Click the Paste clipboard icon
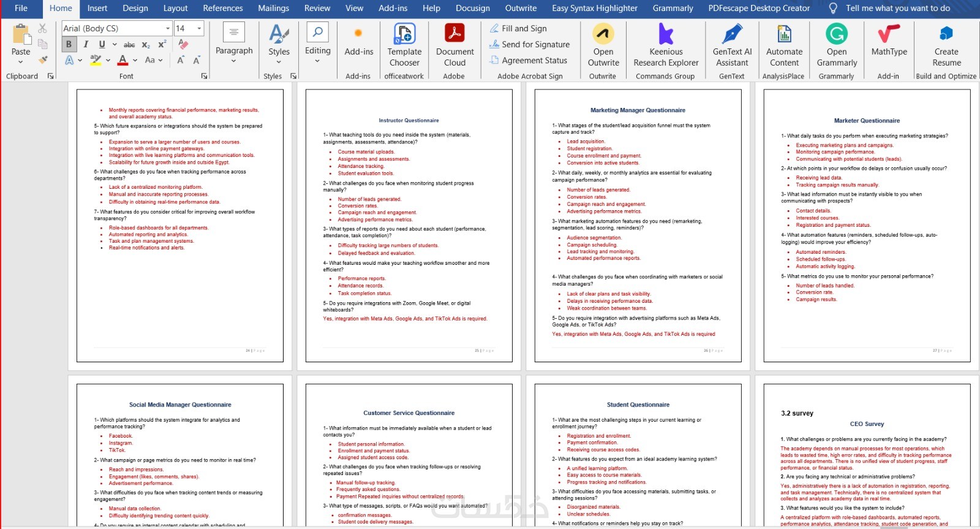Image resolution: width=980 pixels, height=529 pixels. [x=21, y=34]
